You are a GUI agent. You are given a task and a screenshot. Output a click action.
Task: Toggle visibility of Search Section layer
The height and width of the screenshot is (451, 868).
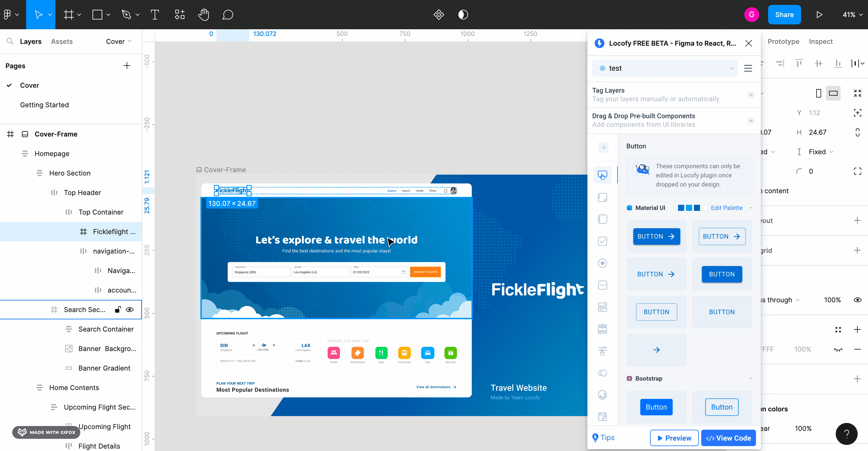(130, 309)
